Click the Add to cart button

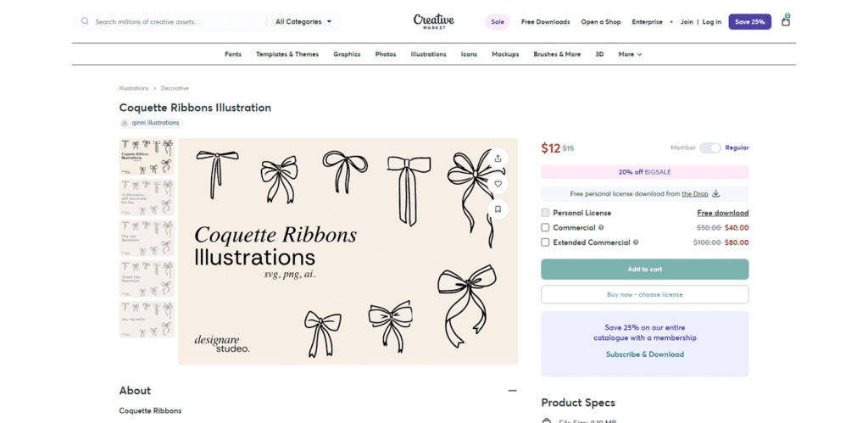click(644, 269)
